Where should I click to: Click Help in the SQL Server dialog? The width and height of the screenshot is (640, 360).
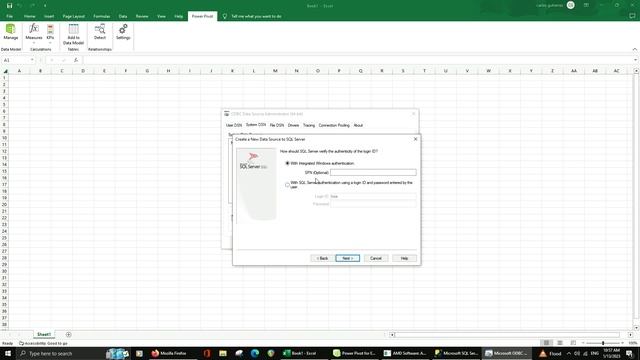pyautogui.click(x=404, y=258)
